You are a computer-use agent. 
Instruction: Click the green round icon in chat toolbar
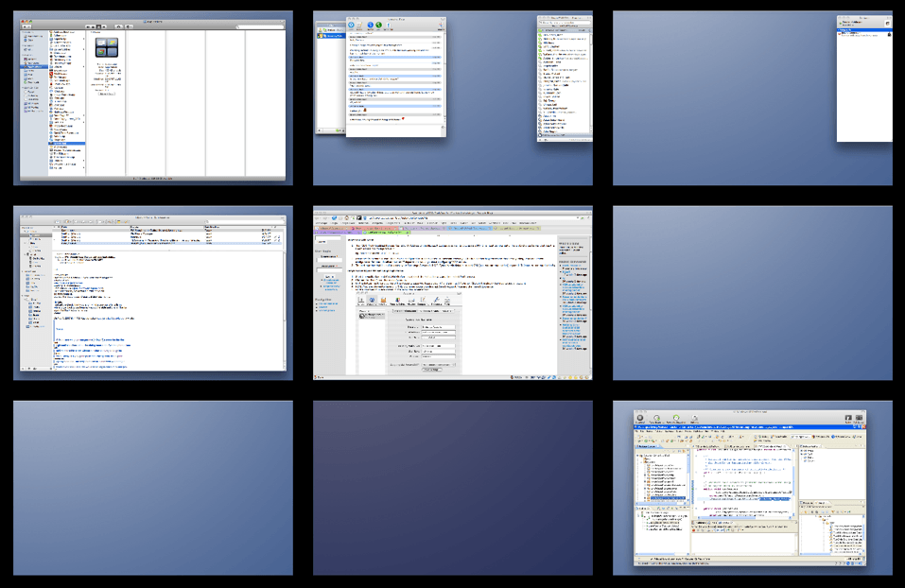pyautogui.click(x=378, y=26)
